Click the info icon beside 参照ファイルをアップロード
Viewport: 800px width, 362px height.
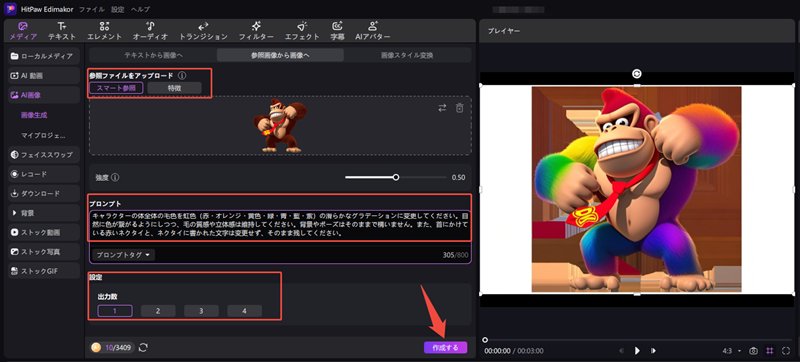click(182, 75)
